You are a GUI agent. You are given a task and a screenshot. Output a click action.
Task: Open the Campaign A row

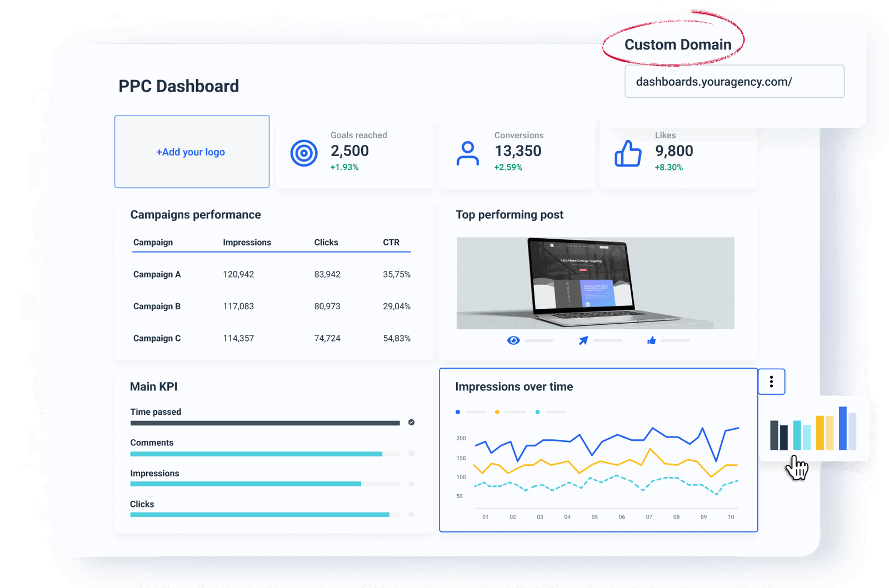tap(157, 274)
